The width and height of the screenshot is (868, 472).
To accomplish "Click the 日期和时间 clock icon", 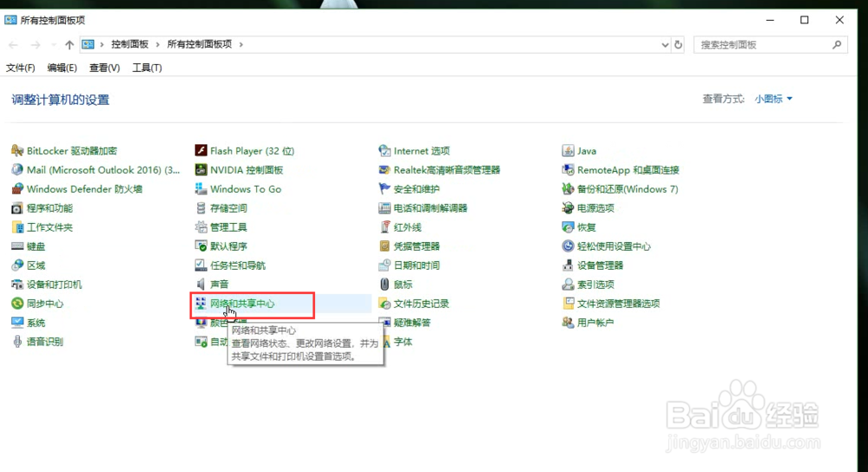I will tap(385, 265).
